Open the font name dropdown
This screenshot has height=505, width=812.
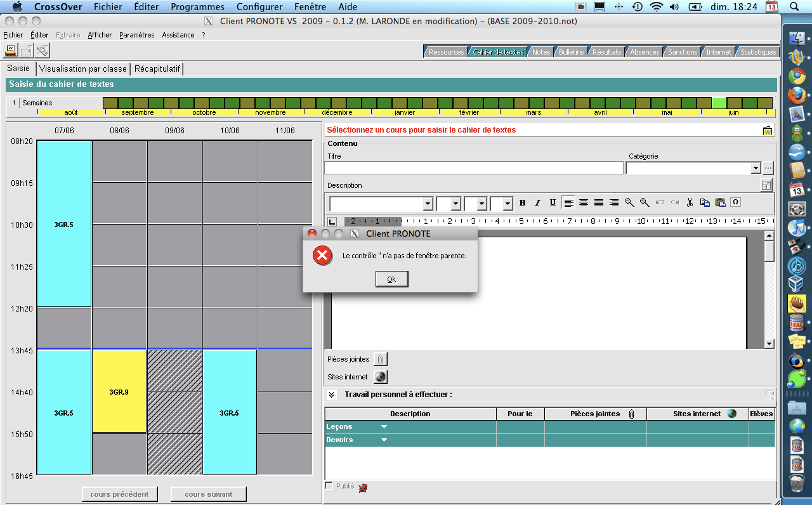(x=428, y=204)
